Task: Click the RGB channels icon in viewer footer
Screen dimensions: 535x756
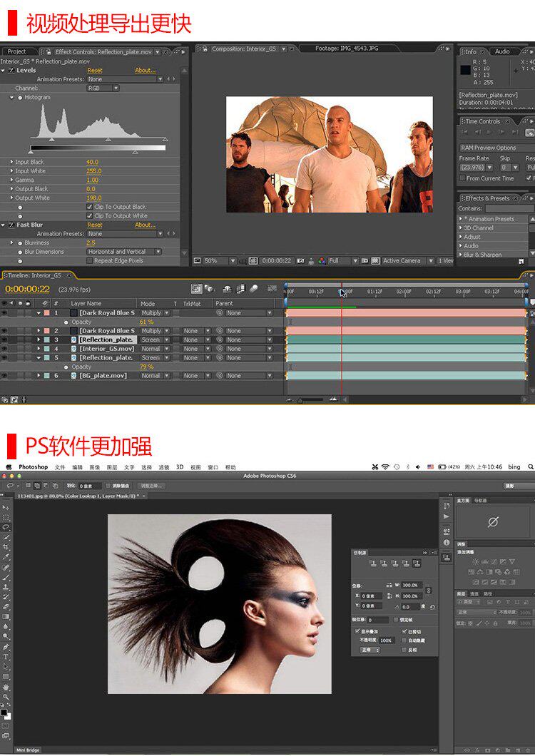Action: coord(321,261)
